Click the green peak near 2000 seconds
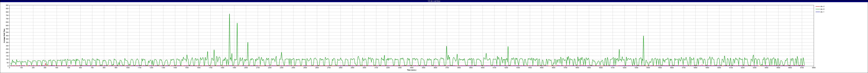Screen dimensions: 868x73 pos(248,43)
